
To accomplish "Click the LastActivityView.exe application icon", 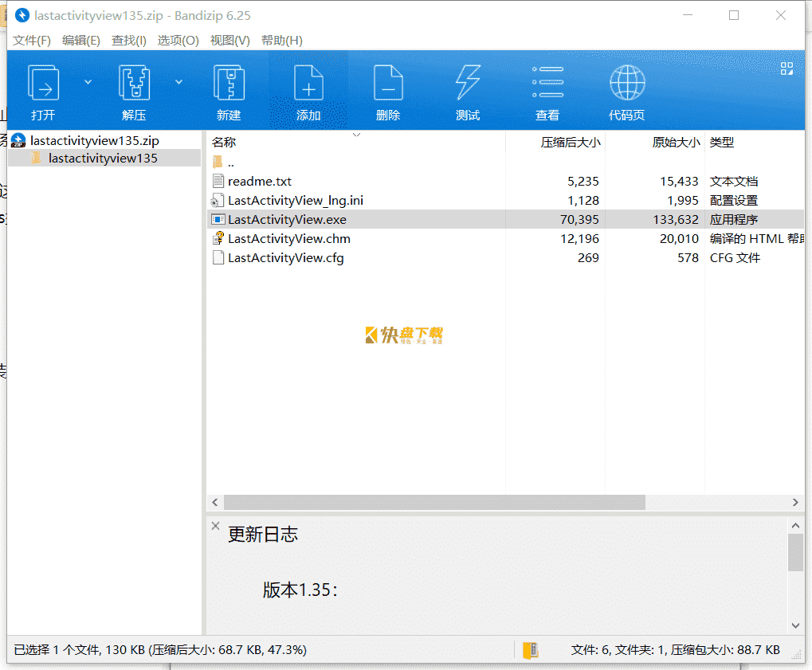I will [x=218, y=220].
